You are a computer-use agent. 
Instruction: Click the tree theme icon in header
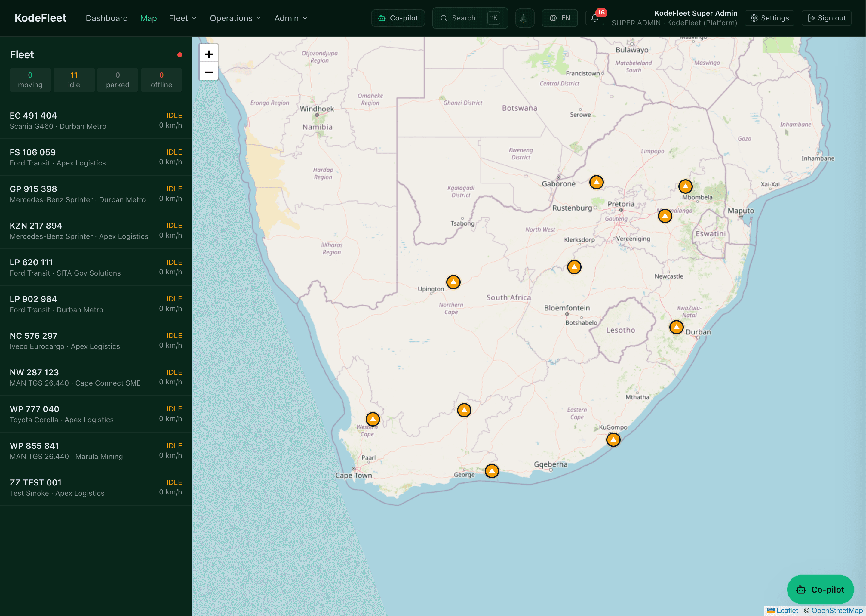524,18
